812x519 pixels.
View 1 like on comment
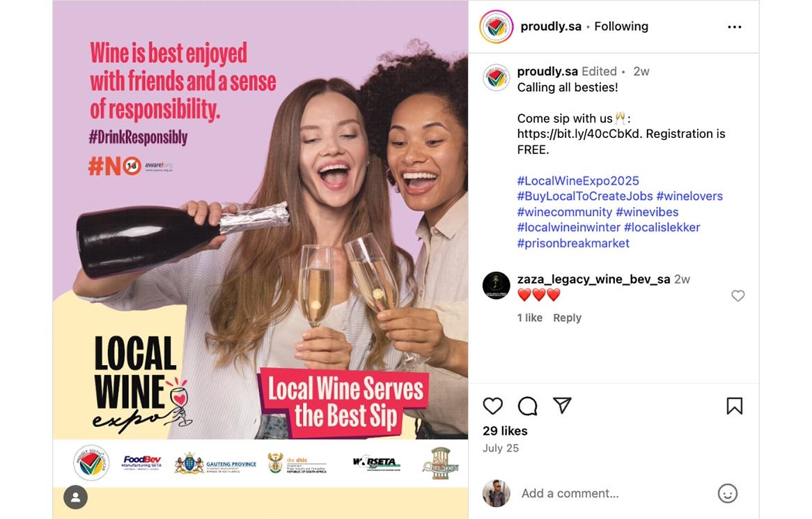(530, 318)
